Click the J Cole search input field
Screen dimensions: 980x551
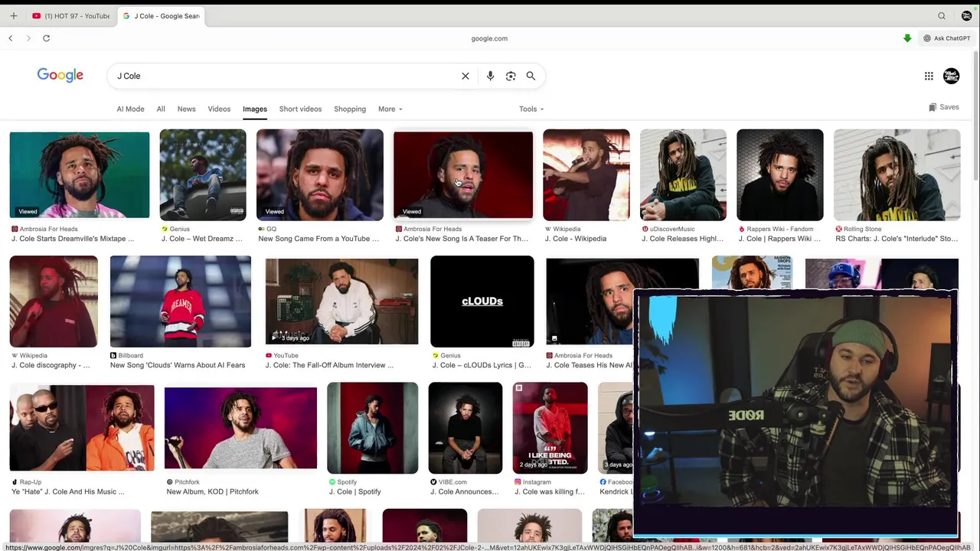pyautogui.click(x=283, y=76)
